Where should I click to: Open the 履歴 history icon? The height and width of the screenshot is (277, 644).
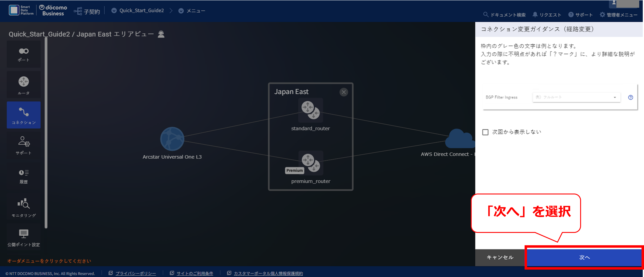pos(23,176)
